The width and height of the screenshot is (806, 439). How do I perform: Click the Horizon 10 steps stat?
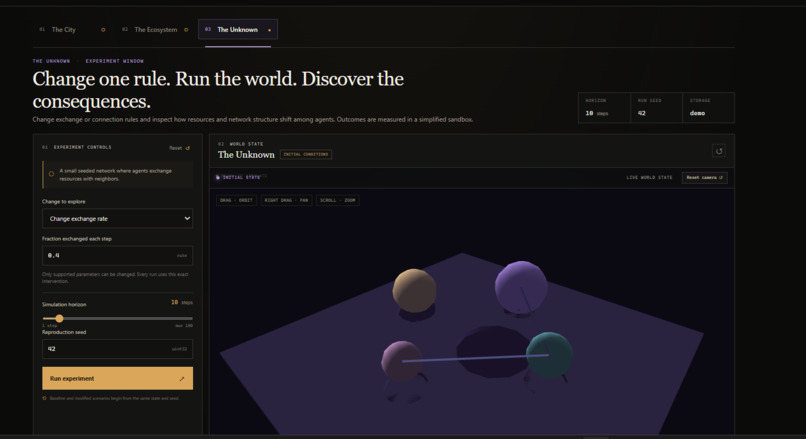[604, 107]
